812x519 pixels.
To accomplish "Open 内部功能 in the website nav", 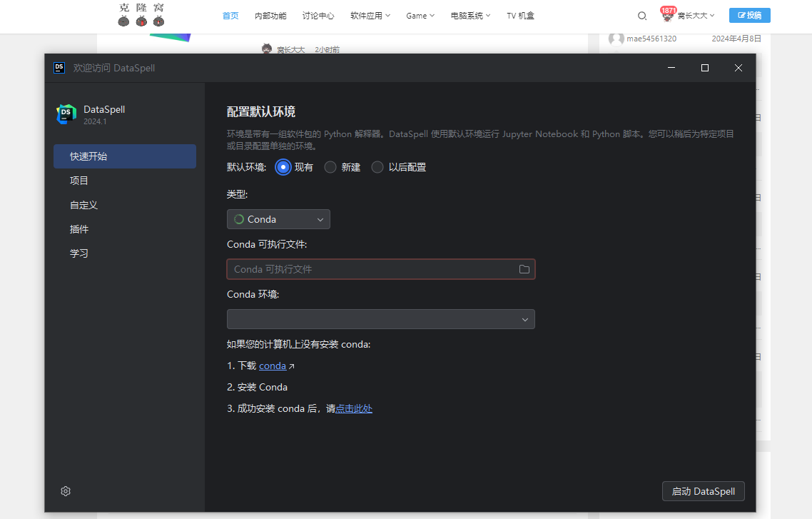I will coord(270,16).
